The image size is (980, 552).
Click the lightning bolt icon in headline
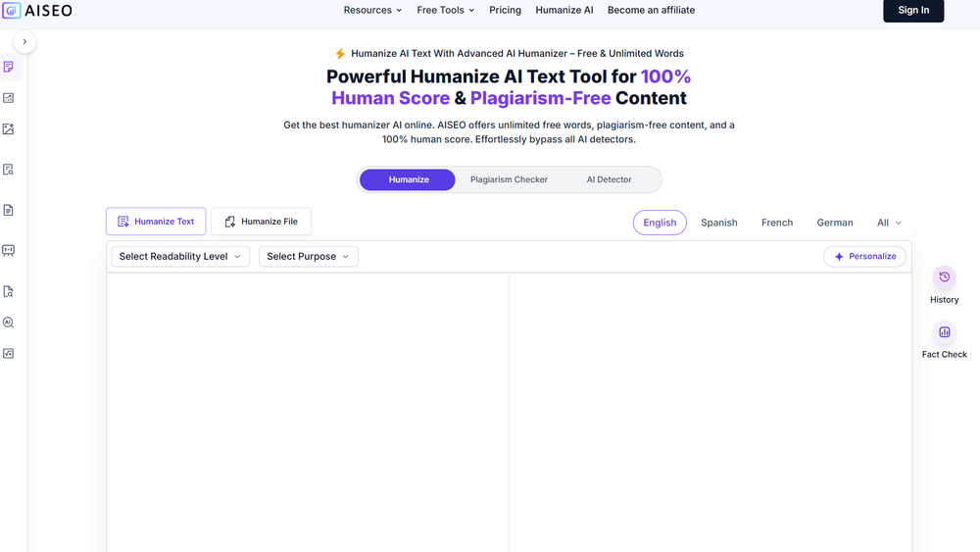coord(340,54)
